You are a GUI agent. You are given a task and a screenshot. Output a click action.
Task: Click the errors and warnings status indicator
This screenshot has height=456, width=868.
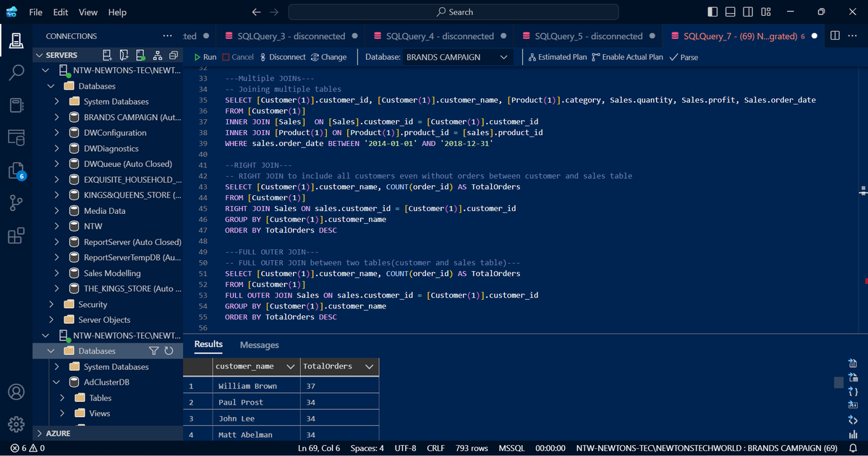coord(27,448)
